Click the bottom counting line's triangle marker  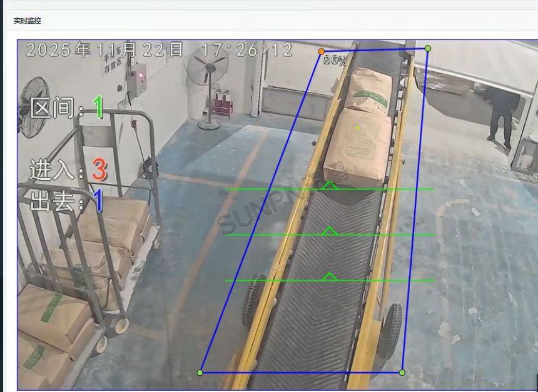point(329,277)
